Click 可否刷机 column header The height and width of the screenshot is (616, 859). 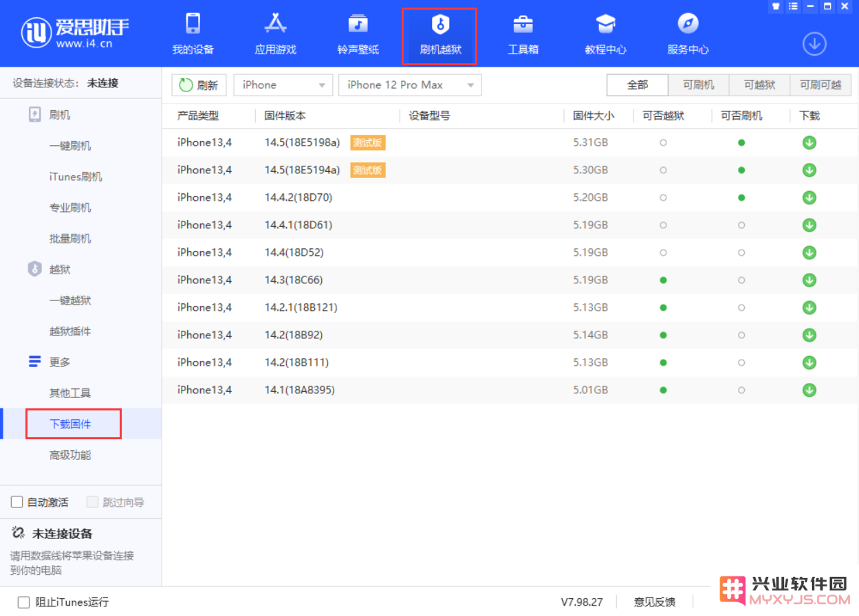pyautogui.click(x=741, y=116)
